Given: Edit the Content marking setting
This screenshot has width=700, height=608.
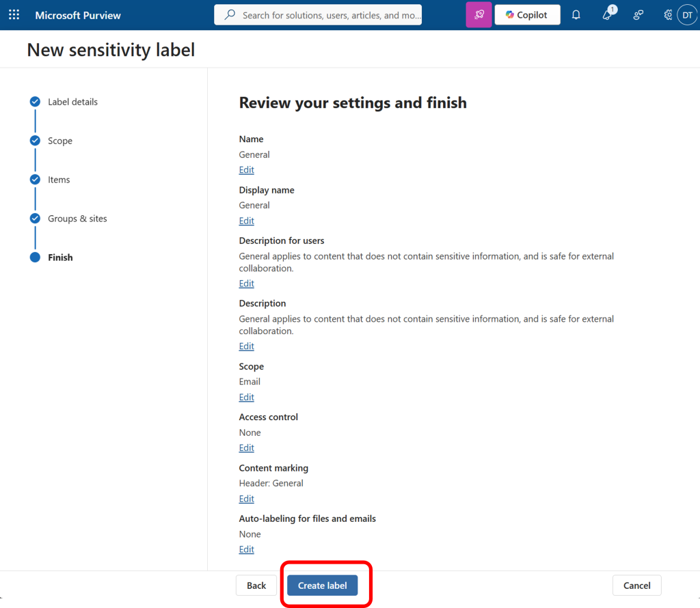Looking at the screenshot, I should [246, 499].
